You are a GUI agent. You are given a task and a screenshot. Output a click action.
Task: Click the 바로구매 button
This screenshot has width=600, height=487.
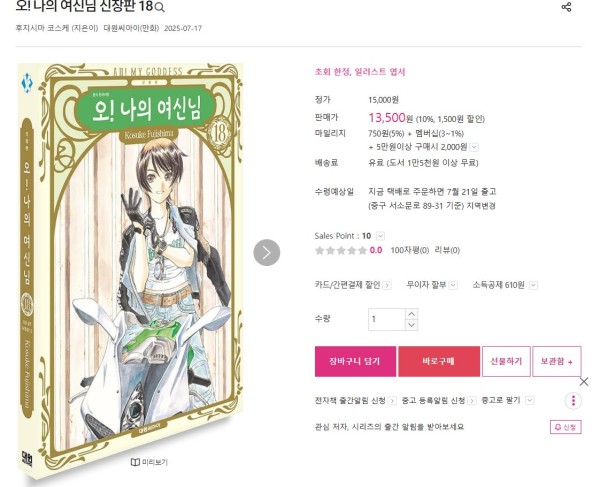439,362
